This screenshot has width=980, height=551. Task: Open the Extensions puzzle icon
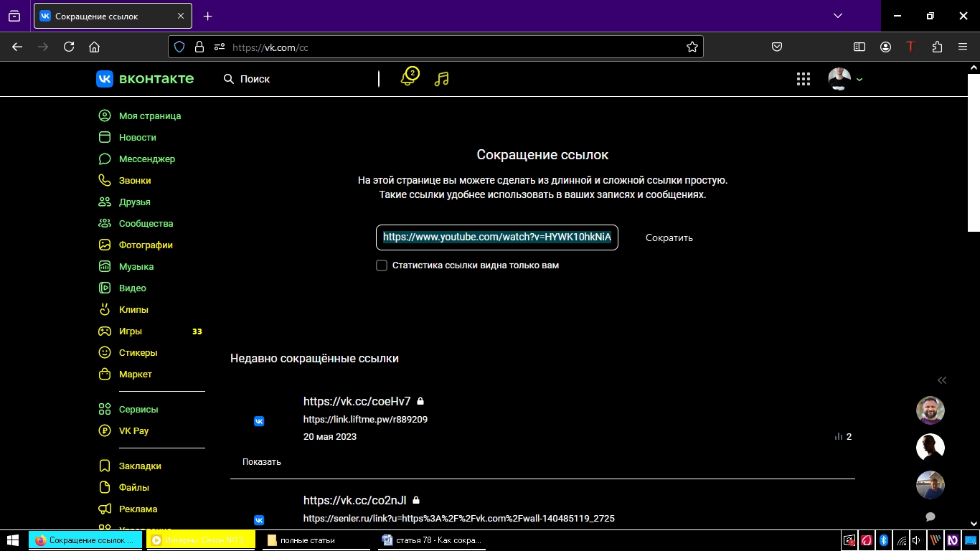937,47
